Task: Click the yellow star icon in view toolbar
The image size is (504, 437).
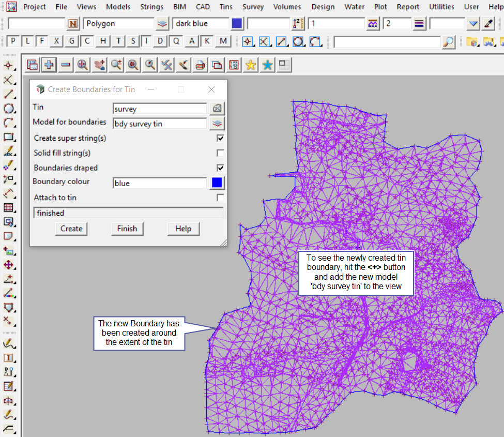Action: (x=251, y=65)
